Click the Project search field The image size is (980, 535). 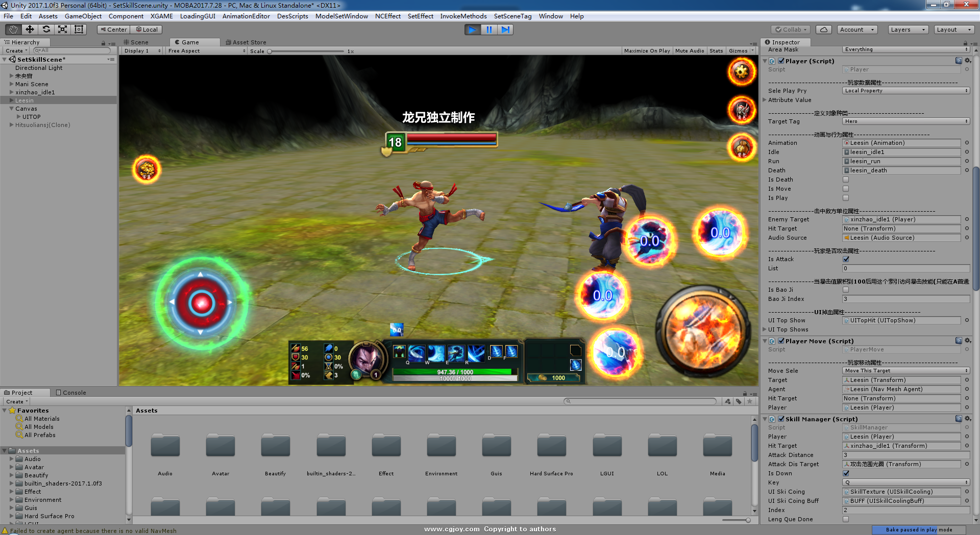640,401
